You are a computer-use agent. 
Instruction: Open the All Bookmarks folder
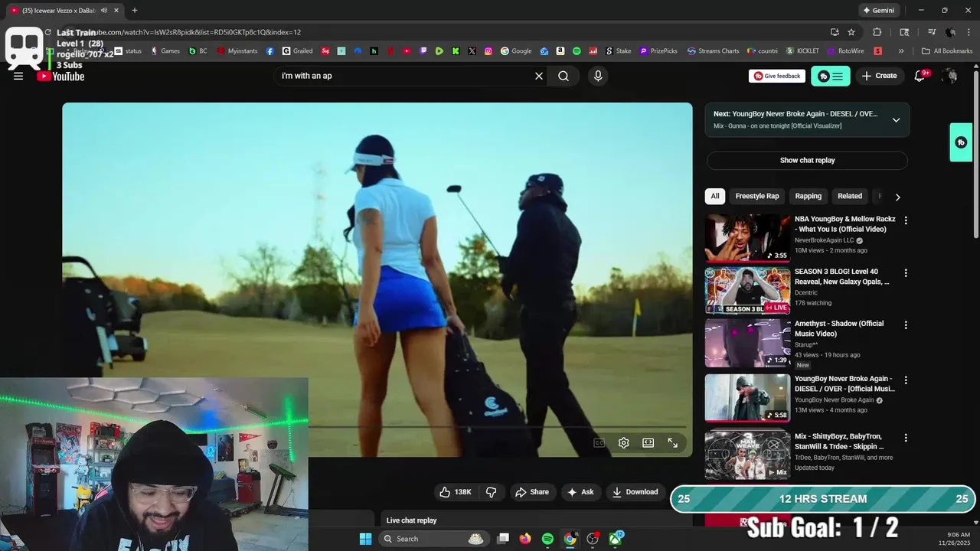947,51
